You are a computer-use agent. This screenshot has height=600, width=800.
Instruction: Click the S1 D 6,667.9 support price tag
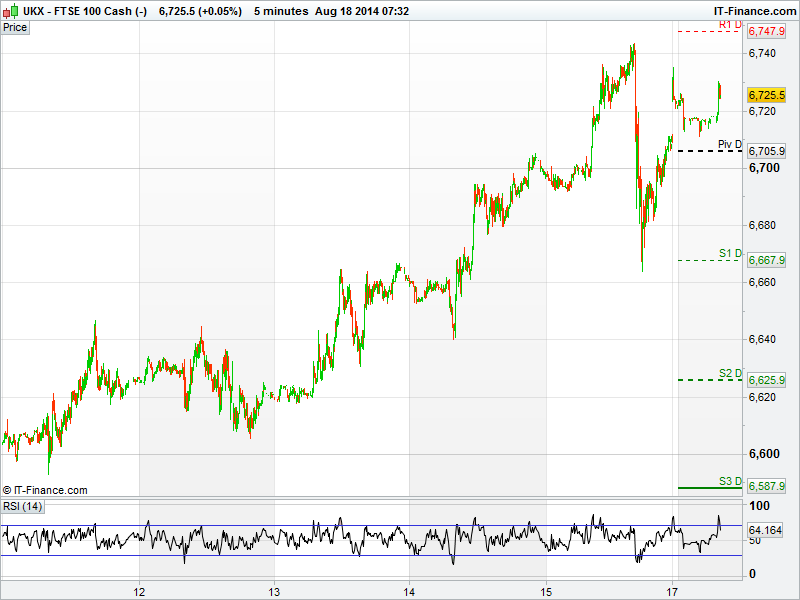(x=766, y=260)
